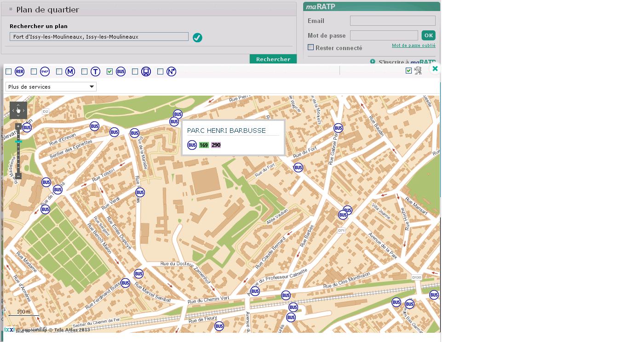This screenshot has height=342, width=644.
Task: Click the Tramway T icon
Action: coord(95,71)
